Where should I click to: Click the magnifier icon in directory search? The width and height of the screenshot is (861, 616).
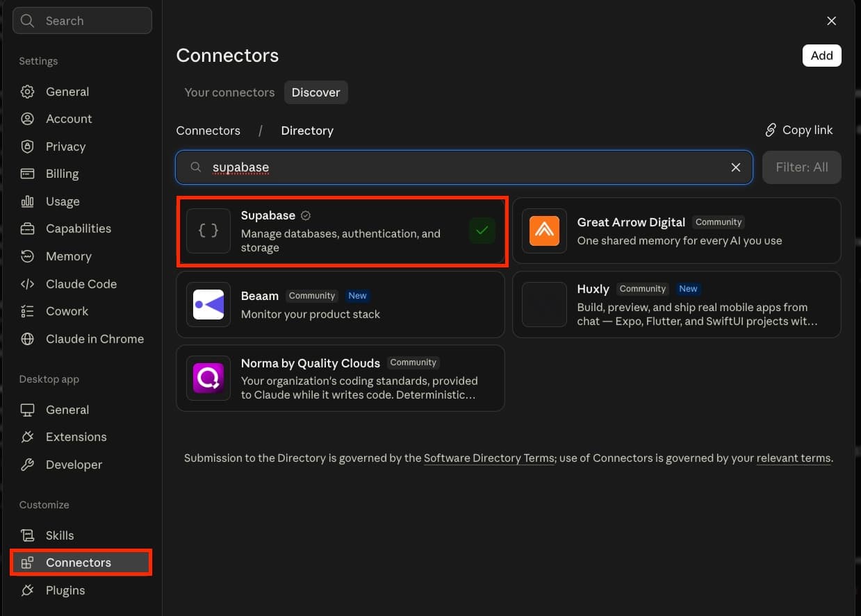pyautogui.click(x=196, y=167)
